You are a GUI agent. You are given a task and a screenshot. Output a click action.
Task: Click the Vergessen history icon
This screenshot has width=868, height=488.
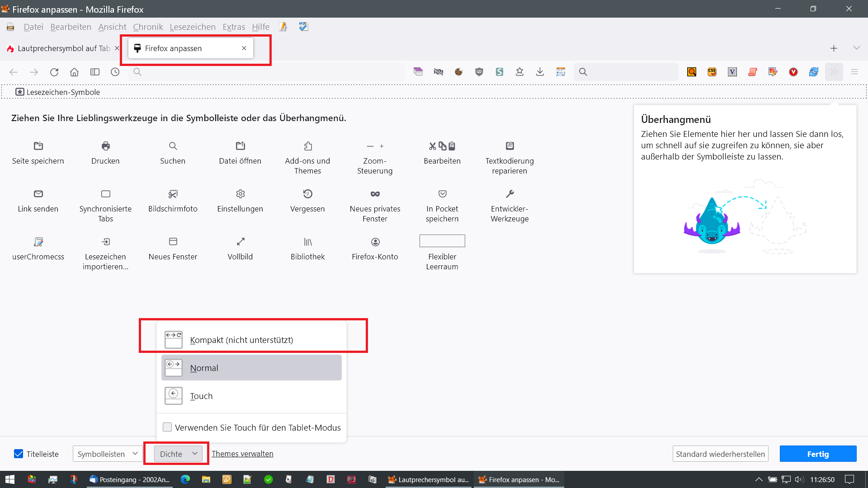pyautogui.click(x=307, y=194)
